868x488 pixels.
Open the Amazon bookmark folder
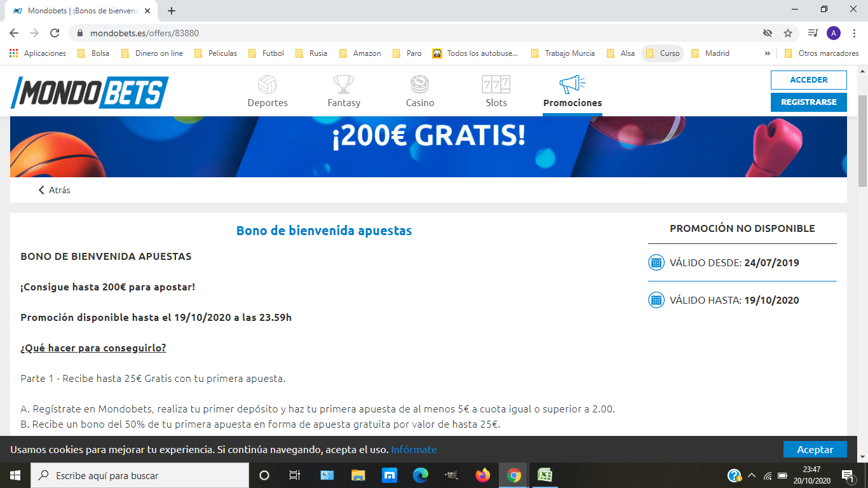pos(360,53)
